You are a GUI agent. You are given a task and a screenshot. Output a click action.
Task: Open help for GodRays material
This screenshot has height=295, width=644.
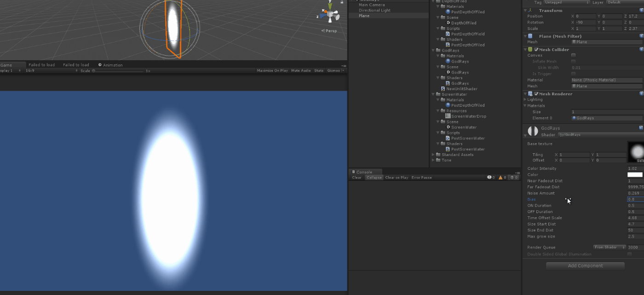coord(641,128)
